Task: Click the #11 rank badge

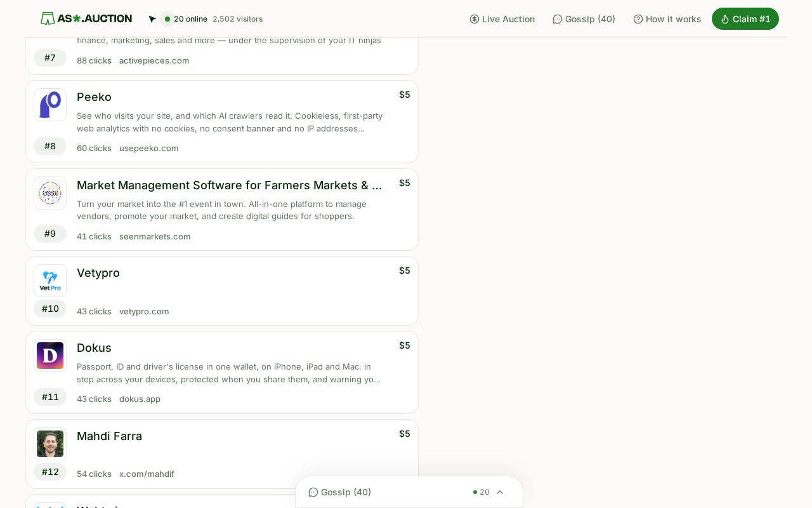Action: click(50, 397)
